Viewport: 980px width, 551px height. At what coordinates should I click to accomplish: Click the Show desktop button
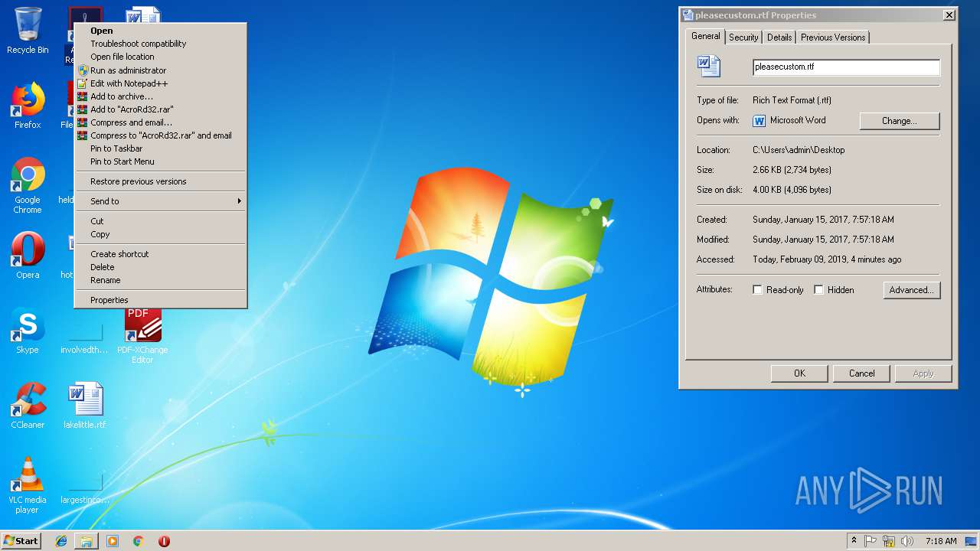point(972,541)
